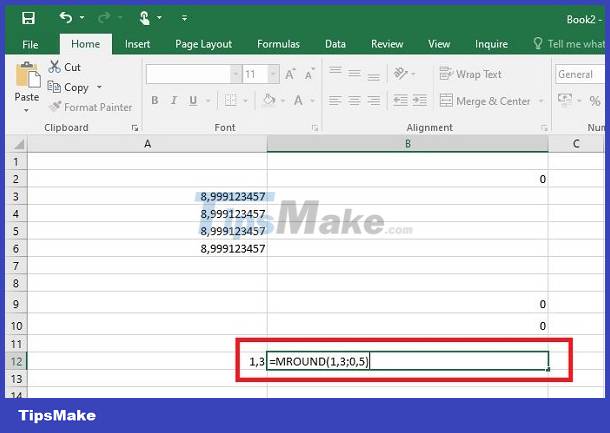The height and width of the screenshot is (433, 610).
Task: Click the Decrease Indent icon
Action: coord(400,100)
